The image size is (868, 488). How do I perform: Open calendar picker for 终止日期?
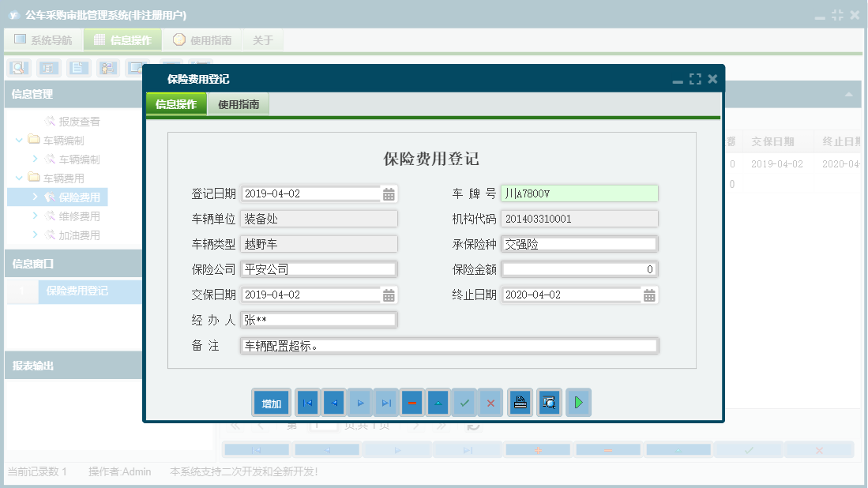(648, 294)
